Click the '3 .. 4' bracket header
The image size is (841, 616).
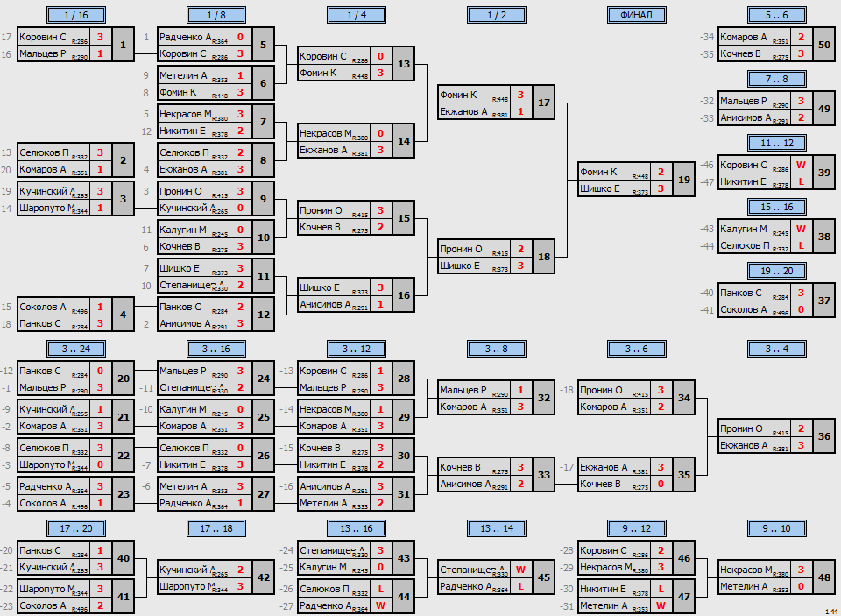pos(777,349)
